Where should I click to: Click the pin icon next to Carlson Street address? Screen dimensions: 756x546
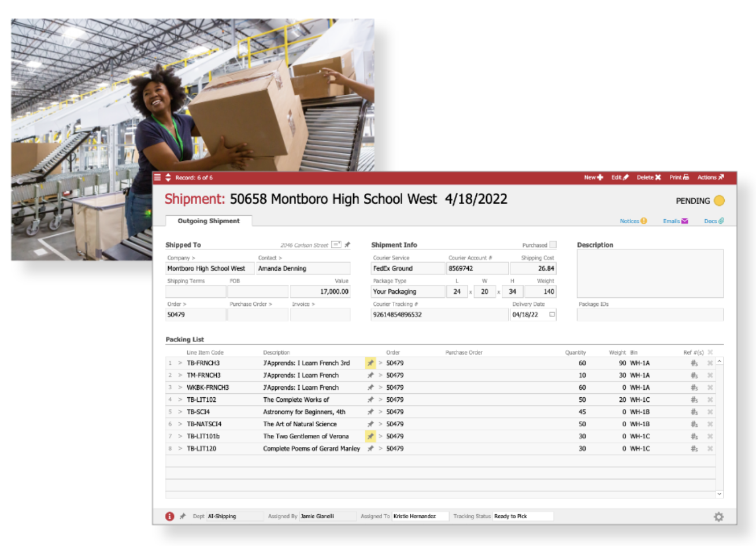pos(347,245)
